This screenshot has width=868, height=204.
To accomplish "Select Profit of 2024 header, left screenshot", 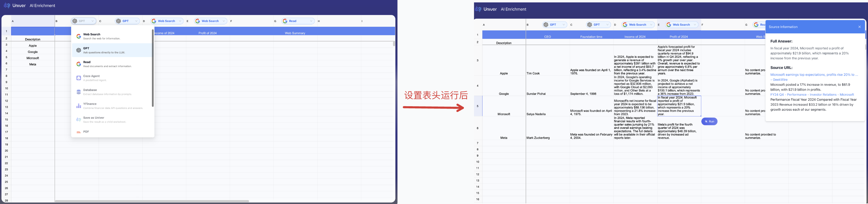I will pos(208,31).
